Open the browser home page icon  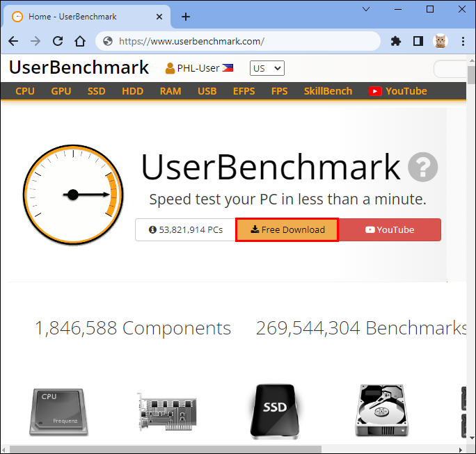[x=80, y=41]
